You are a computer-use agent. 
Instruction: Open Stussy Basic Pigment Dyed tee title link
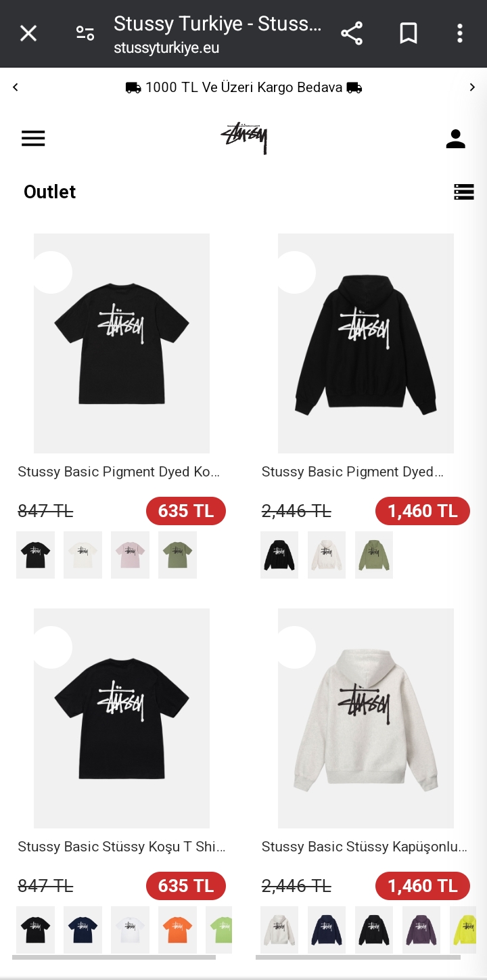tap(119, 472)
